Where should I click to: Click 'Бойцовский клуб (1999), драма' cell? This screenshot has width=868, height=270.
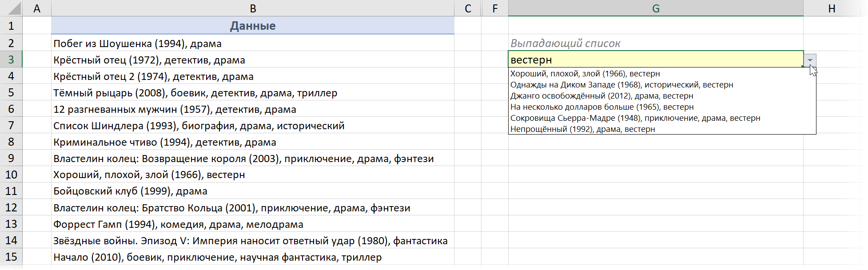tap(130, 191)
